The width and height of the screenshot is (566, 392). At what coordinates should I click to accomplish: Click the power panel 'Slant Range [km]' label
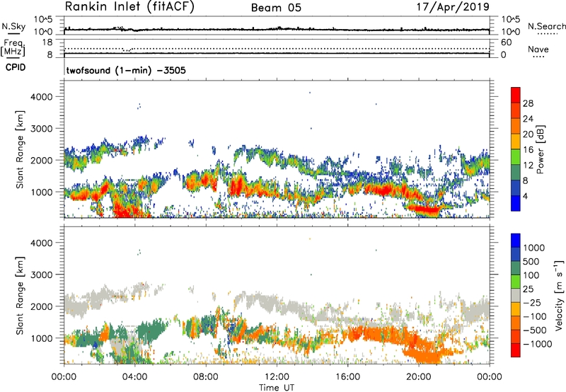(20, 149)
